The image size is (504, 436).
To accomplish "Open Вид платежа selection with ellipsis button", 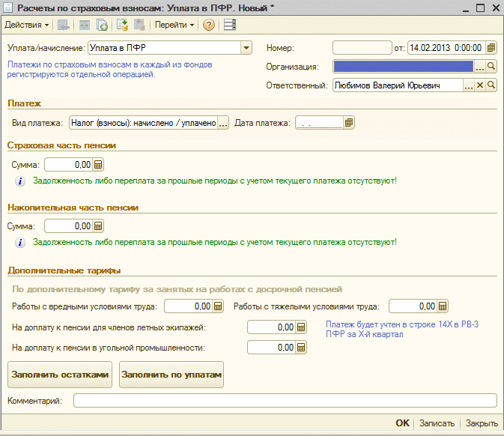I will [222, 123].
